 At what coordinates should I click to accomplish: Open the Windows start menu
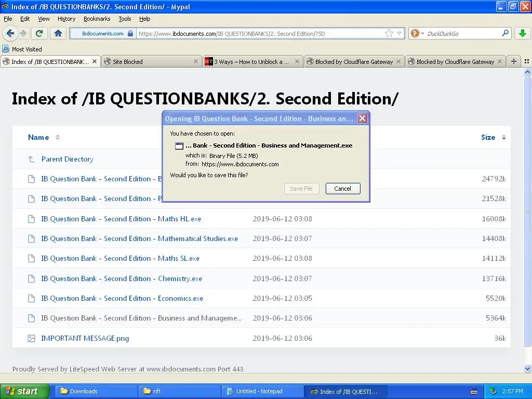tap(24, 391)
